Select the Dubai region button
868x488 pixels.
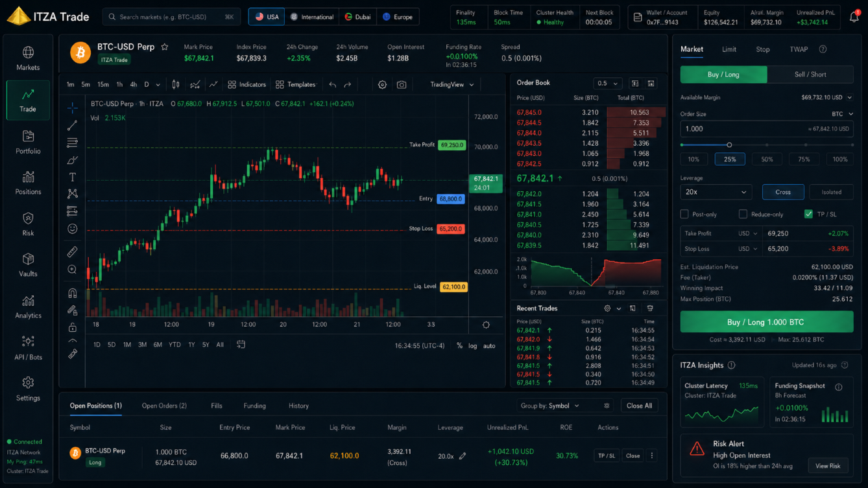(x=357, y=17)
